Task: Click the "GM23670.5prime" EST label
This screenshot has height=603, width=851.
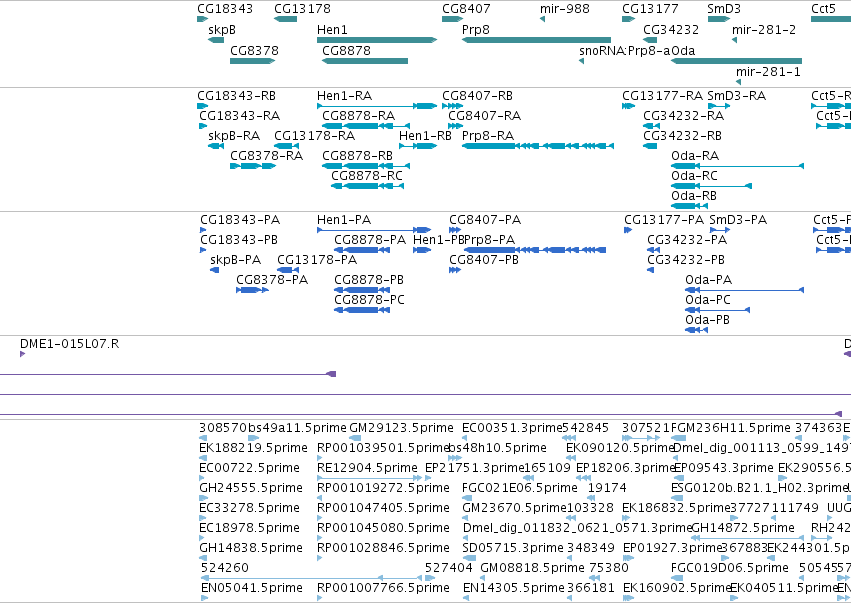Action: (x=514, y=509)
